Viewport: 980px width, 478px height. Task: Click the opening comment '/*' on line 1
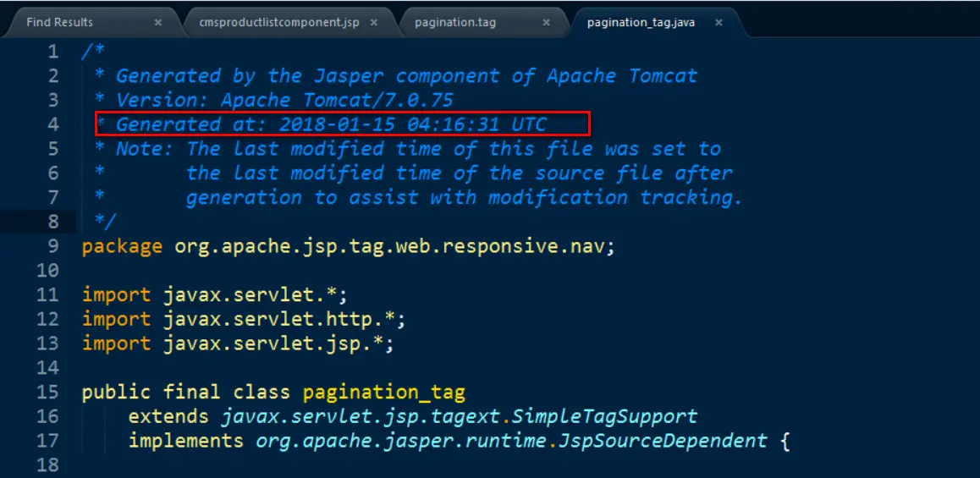(x=93, y=52)
